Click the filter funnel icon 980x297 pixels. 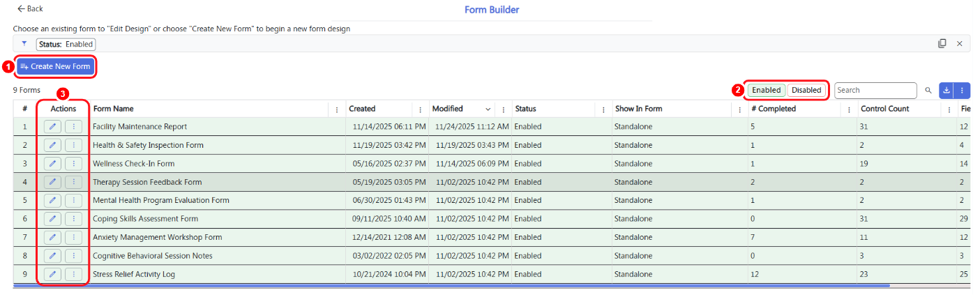click(x=24, y=43)
